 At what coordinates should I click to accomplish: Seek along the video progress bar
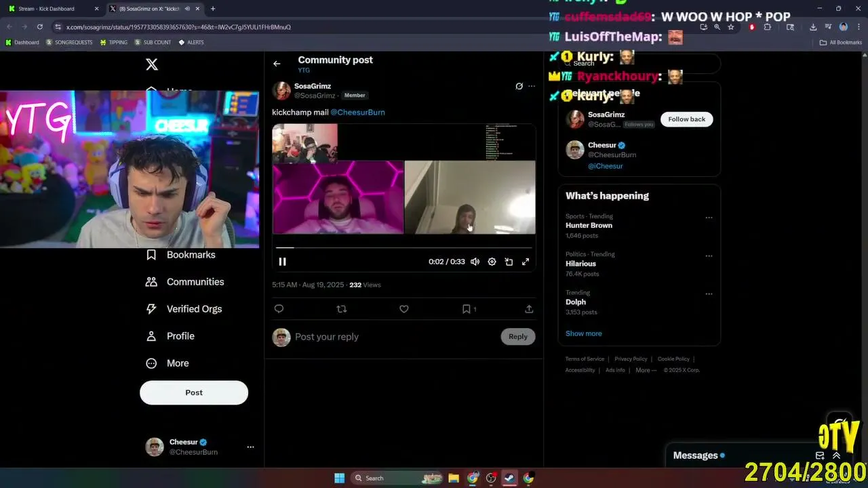point(403,248)
